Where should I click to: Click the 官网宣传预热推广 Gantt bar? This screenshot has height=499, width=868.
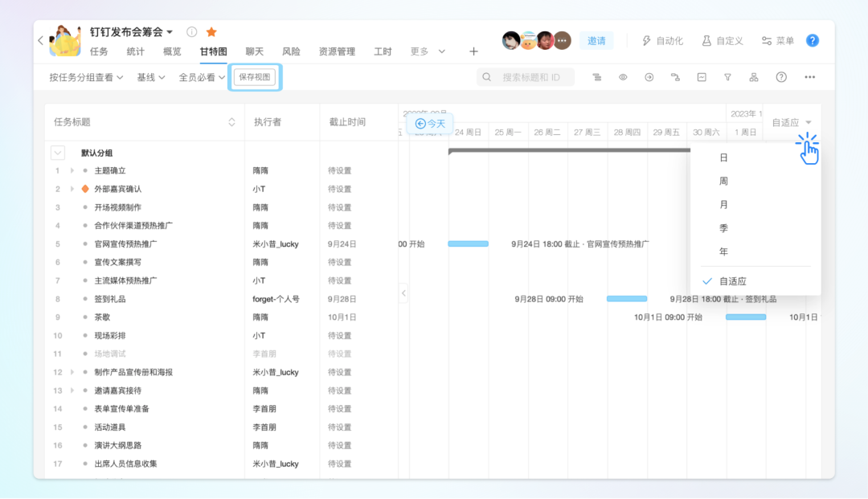[x=468, y=243]
